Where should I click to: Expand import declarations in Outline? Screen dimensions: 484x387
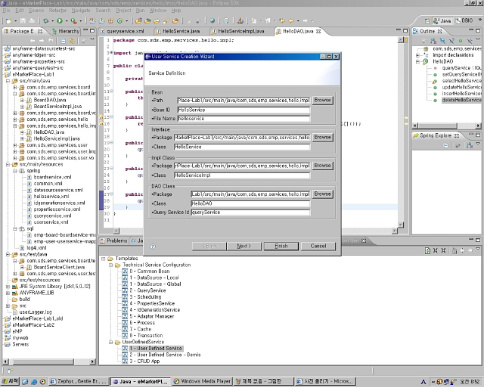pos(418,55)
